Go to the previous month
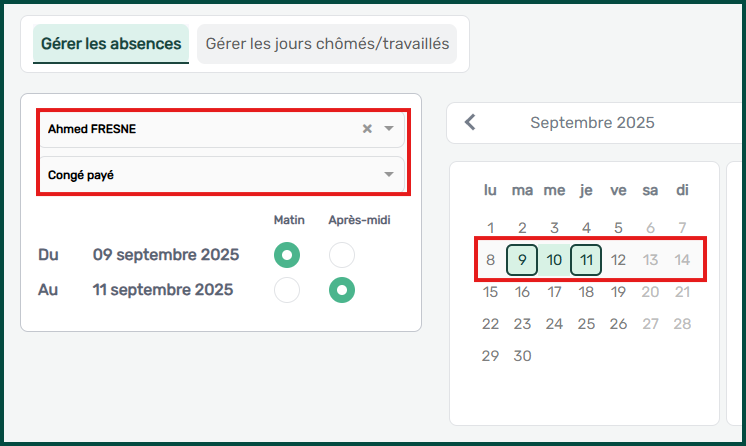The width and height of the screenshot is (746, 446). tap(470, 123)
